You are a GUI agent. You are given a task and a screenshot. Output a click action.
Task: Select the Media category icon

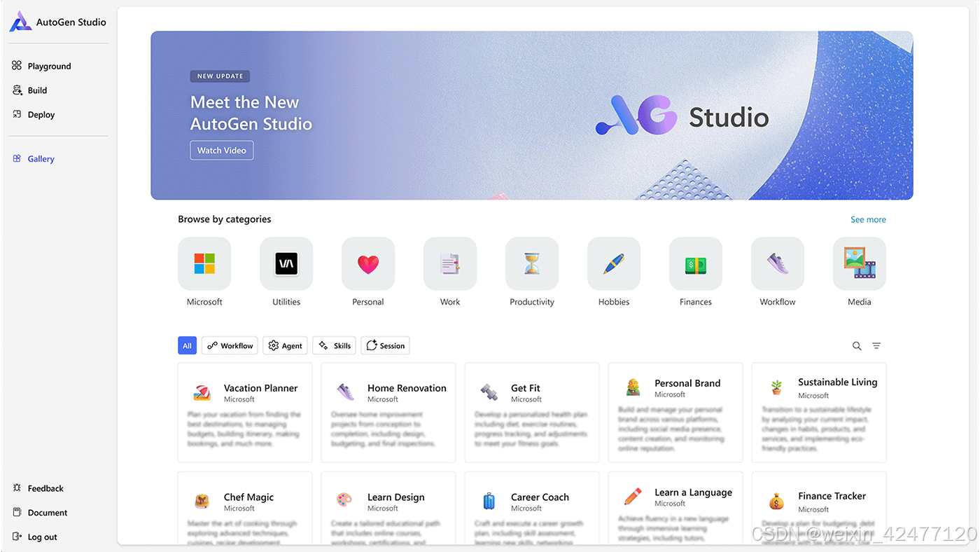pos(860,263)
